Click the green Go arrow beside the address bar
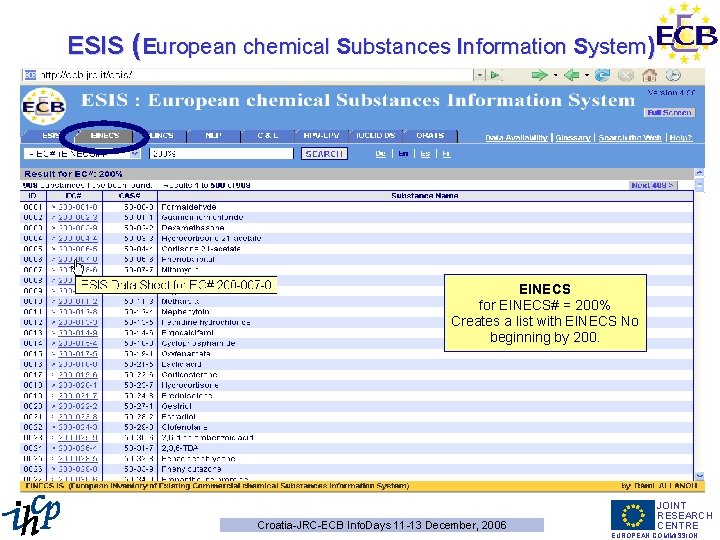This screenshot has height=540, width=720. (x=495, y=75)
